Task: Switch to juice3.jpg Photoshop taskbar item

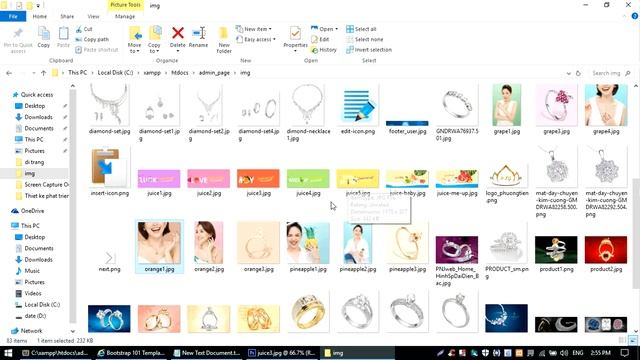Action: [282, 353]
